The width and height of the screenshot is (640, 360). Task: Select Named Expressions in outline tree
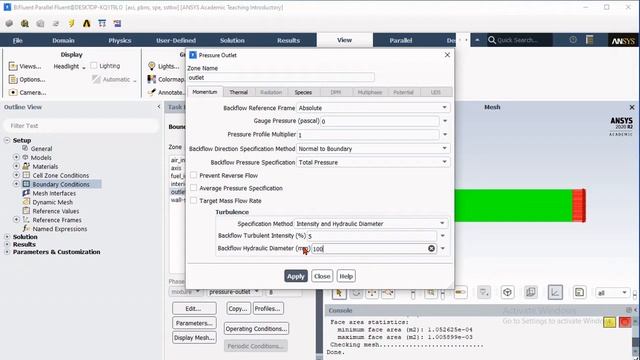tap(60, 229)
